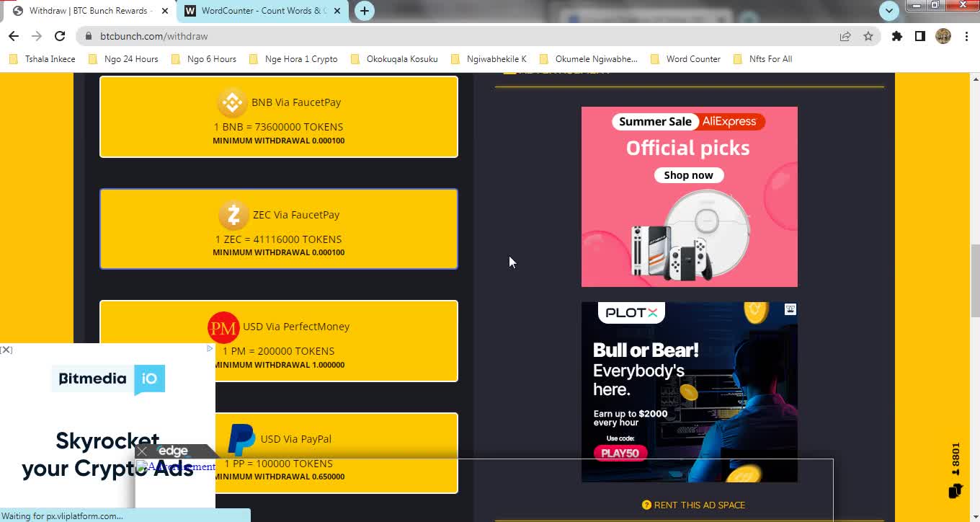The image size is (980, 522).
Task: Click the Zcash ZEC coin icon
Action: tap(233, 215)
